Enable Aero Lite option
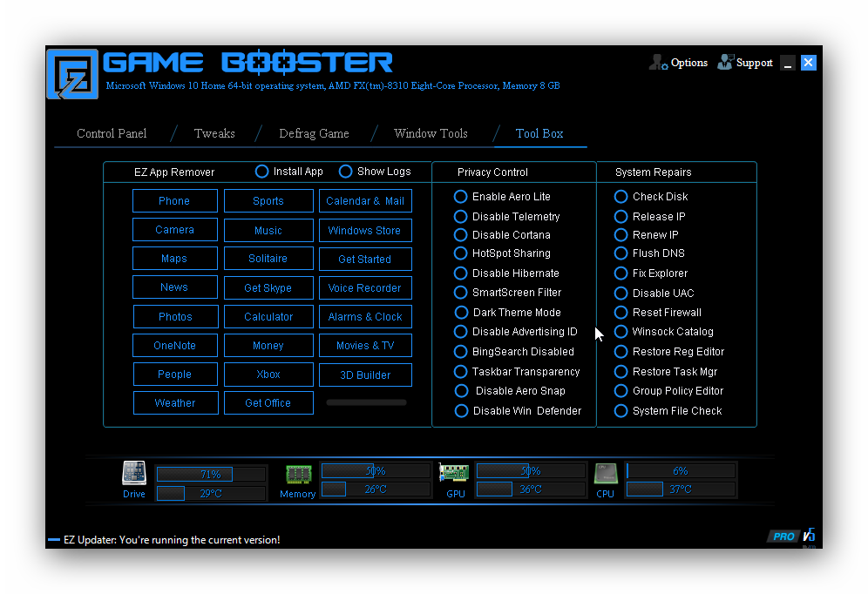 (x=460, y=197)
